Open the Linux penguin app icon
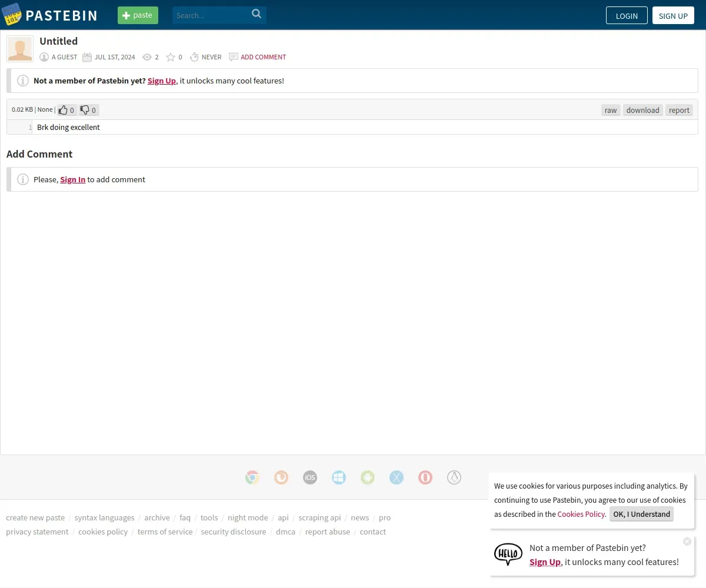 454,477
